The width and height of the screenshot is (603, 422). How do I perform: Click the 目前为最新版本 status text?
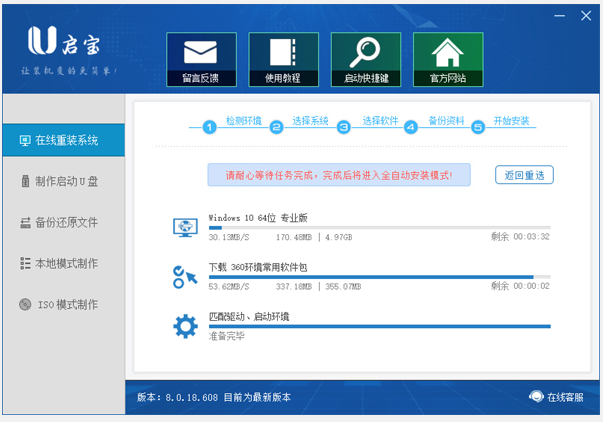(x=257, y=397)
